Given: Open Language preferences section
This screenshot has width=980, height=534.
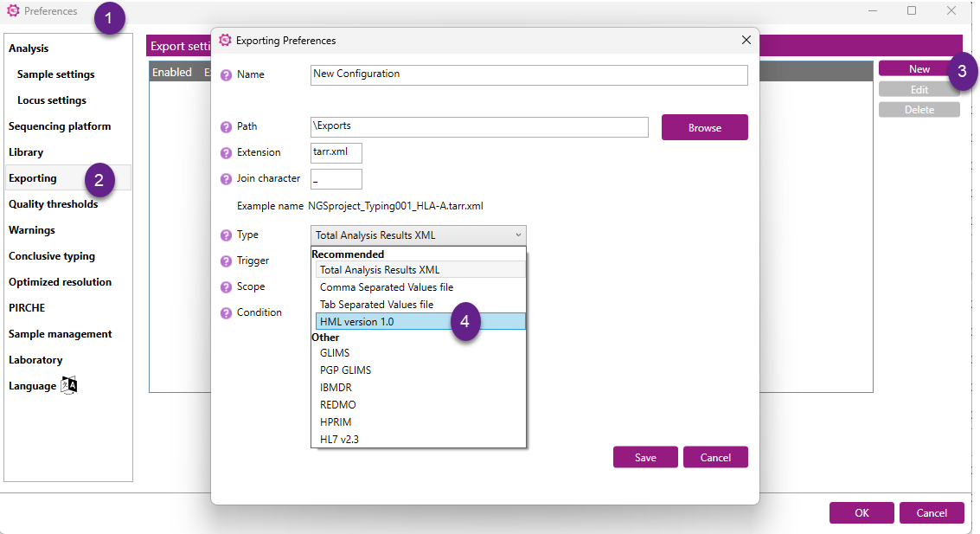Looking at the screenshot, I should click(x=33, y=386).
